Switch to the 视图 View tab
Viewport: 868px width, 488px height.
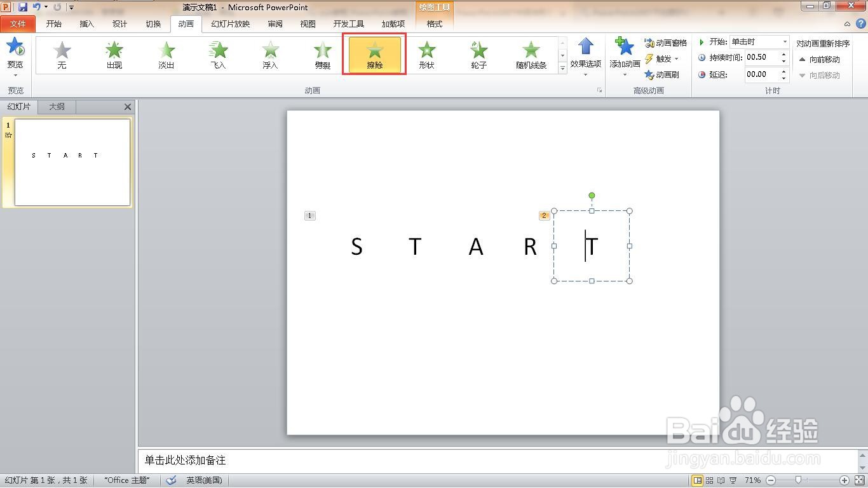click(308, 24)
